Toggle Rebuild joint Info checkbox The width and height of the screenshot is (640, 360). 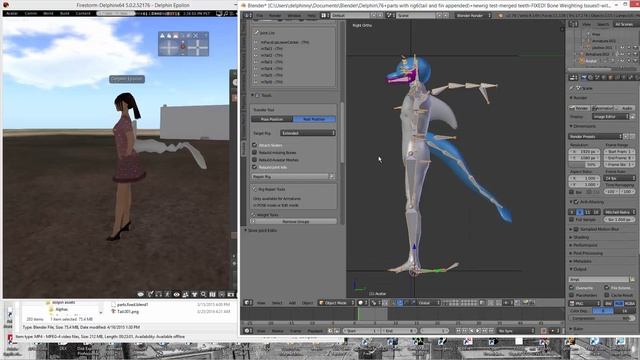[x=255, y=167]
